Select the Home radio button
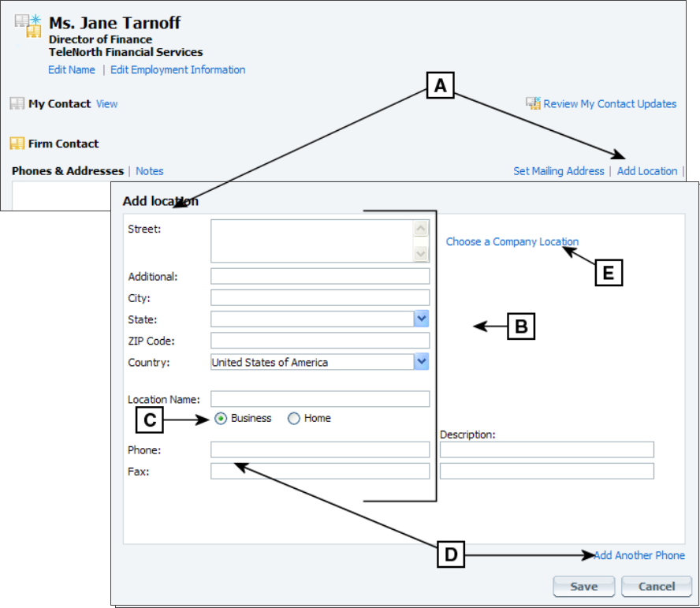The width and height of the screenshot is (700, 608). coord(294,419)
